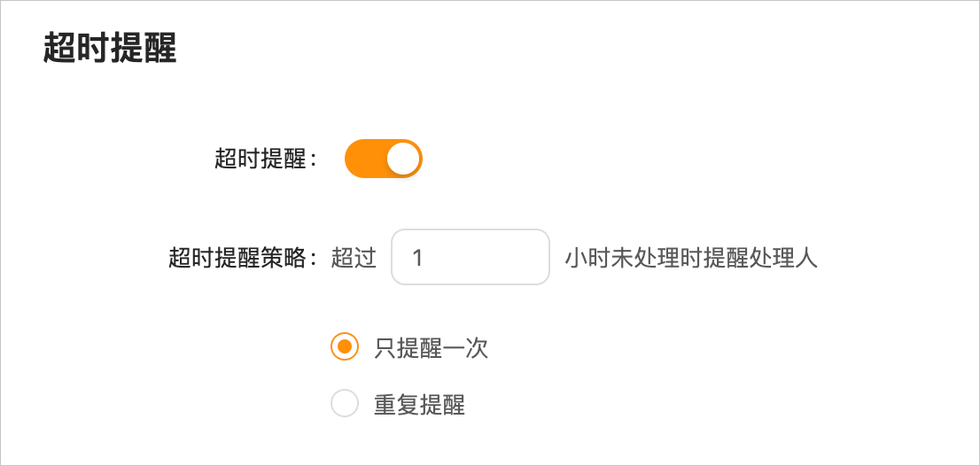Screen dimensions: 980x466
Task: Click the white knob of the orange switch
Action: tap(402, 159)
